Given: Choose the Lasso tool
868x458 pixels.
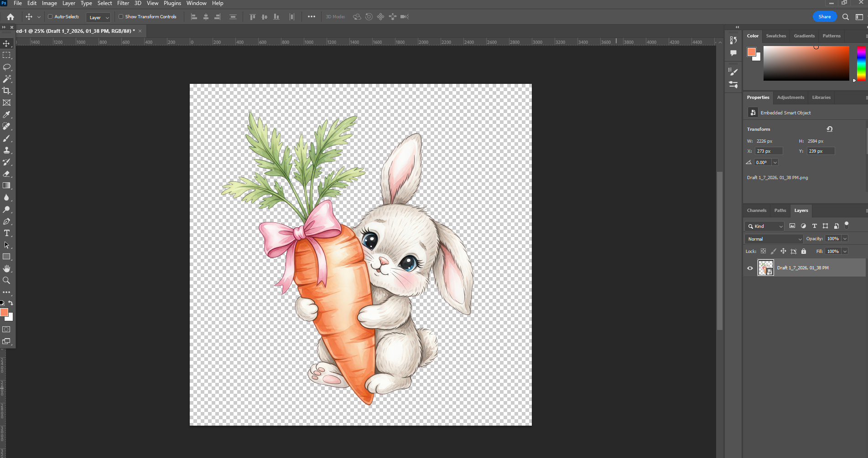Looking at the screenshot, I should click(x=6, y=67).
